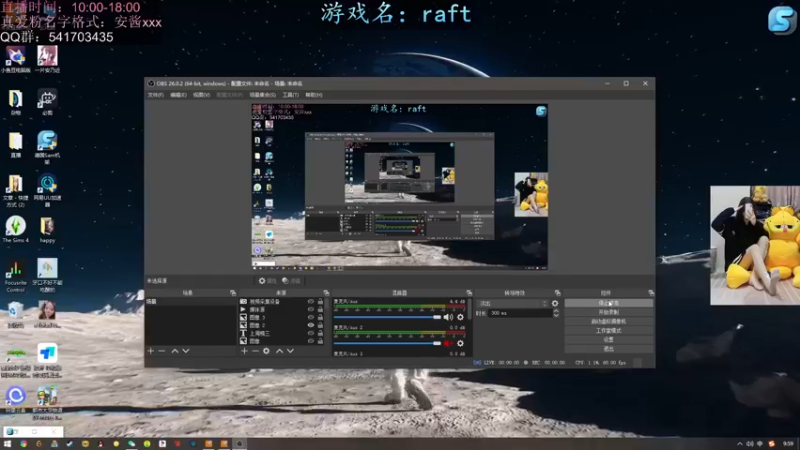Viewport: 800px width, 450px height.
Task: Select the happy folder desktop icon
Action: (47, 229)
